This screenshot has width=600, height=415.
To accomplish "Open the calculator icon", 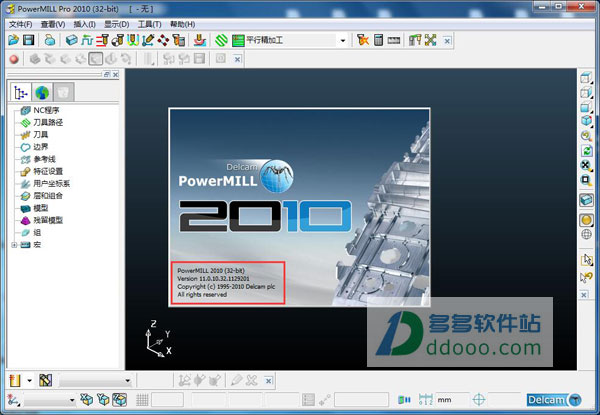I will point(378,40).
